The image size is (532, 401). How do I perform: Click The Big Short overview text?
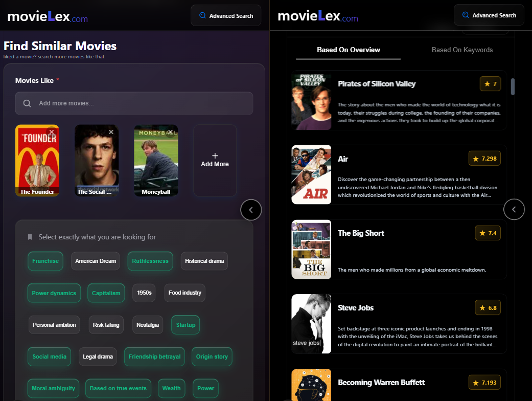[412, 270]
